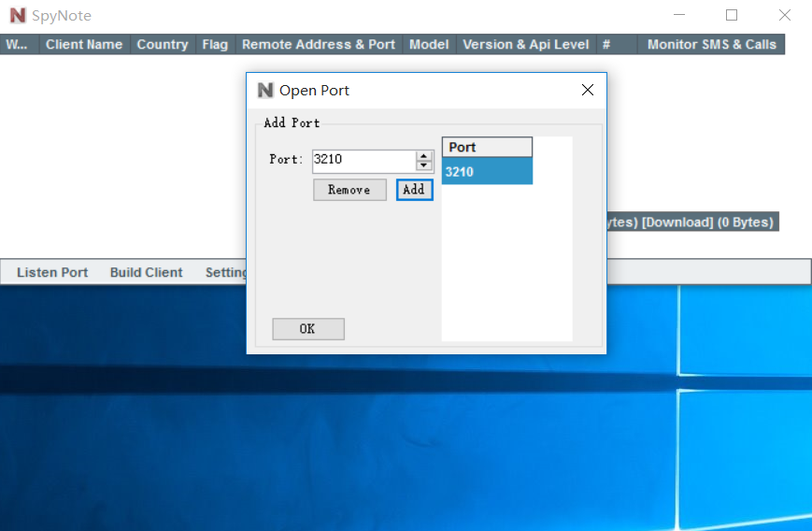Minimize the SpyNote window
The image size is (812, 531).
[679, 15]
